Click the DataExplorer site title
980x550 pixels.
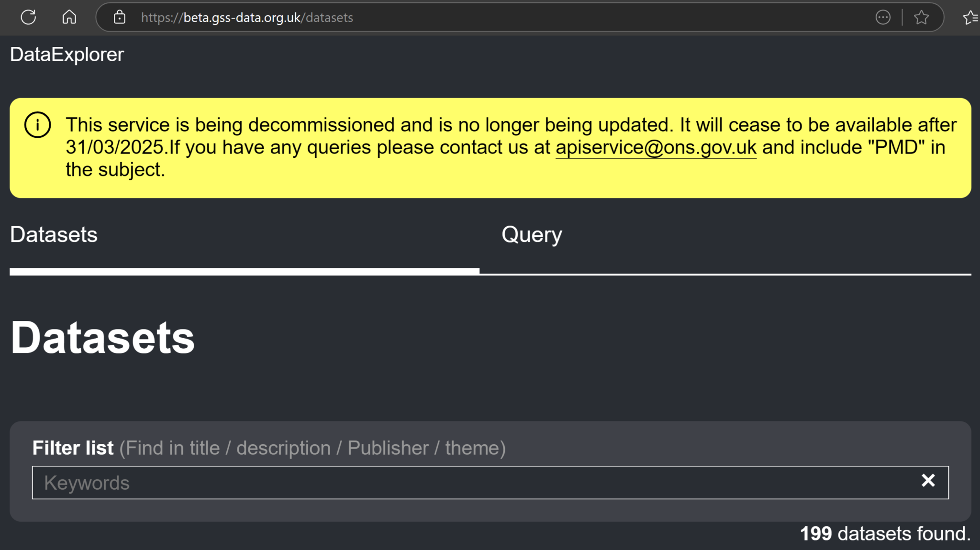click(x=67, y=55)
